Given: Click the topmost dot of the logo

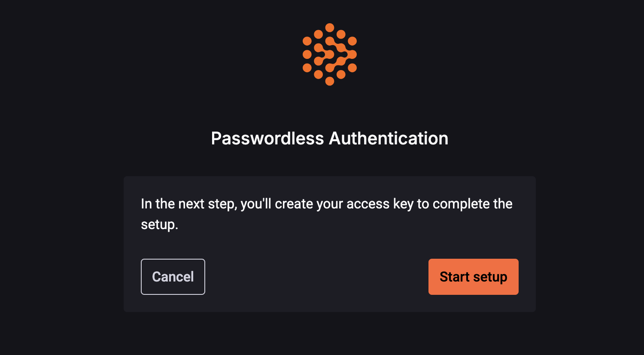Looking at the screenshot, I should [x=330, y=27].
